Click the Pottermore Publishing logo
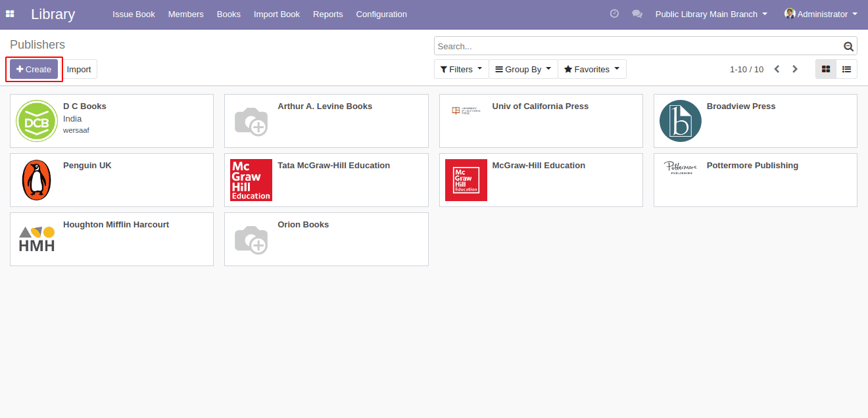This screenshot has height=418, width=868. coord(681,168)
